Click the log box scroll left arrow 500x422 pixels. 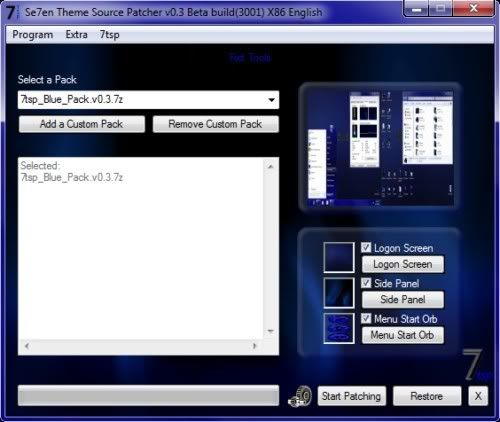pyautogui.click(x=27, y=346)
